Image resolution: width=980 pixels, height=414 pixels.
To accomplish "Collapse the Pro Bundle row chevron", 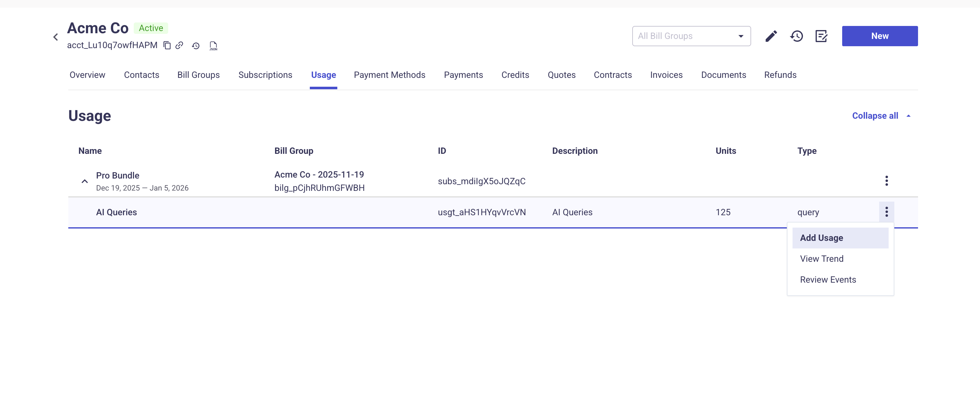I will click(84, 181).
